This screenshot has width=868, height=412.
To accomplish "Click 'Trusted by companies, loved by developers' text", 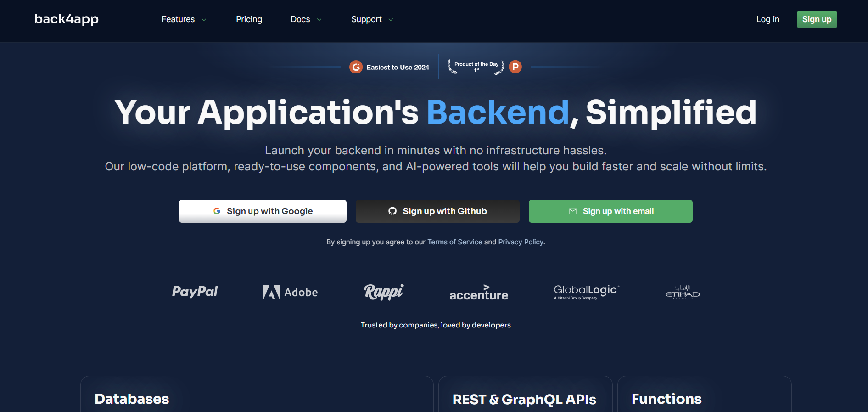I will 436,325.
